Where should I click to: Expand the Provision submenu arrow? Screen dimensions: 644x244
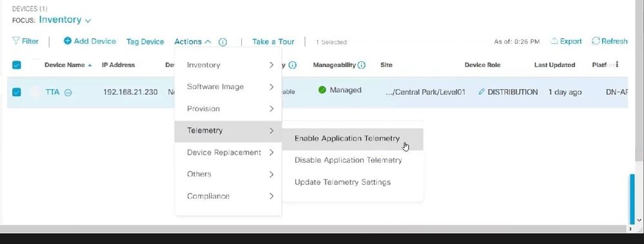tap(271, 108)
